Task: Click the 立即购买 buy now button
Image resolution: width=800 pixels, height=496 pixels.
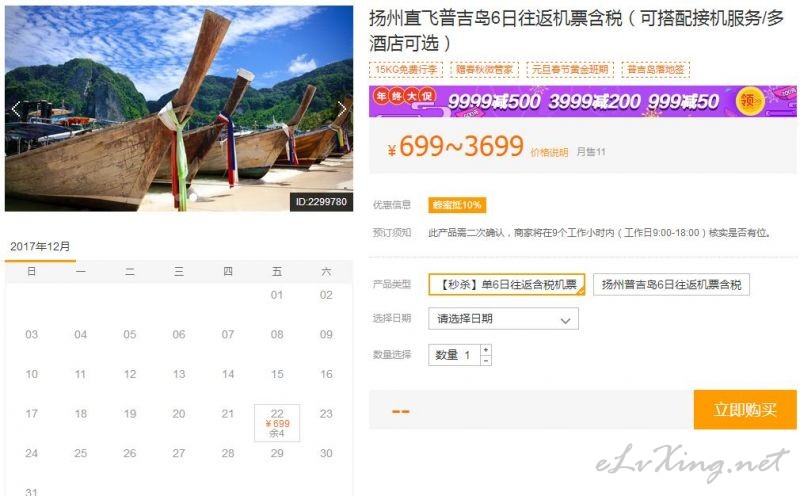Action: [745, 409]
